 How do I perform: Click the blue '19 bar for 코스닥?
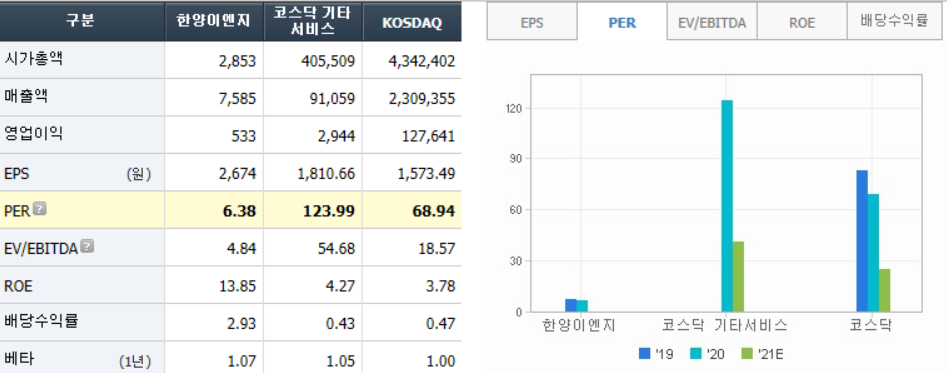click(862, 241)
